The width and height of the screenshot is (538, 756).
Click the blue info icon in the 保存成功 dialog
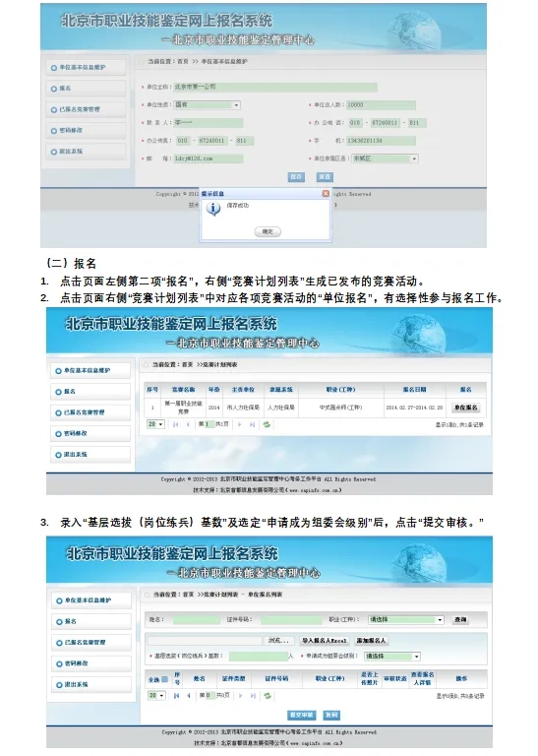tap(213, 209)
